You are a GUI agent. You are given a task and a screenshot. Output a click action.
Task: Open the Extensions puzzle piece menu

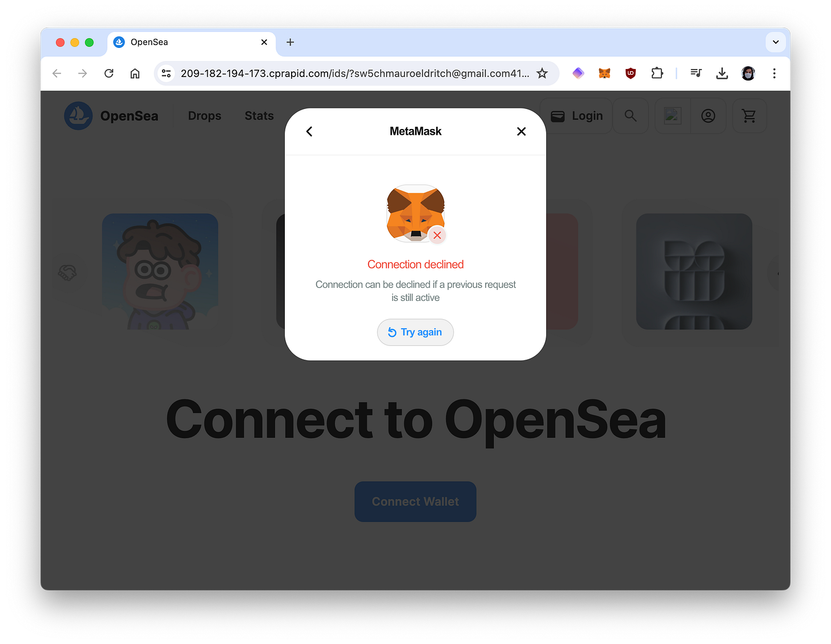(x=657, y=73)
